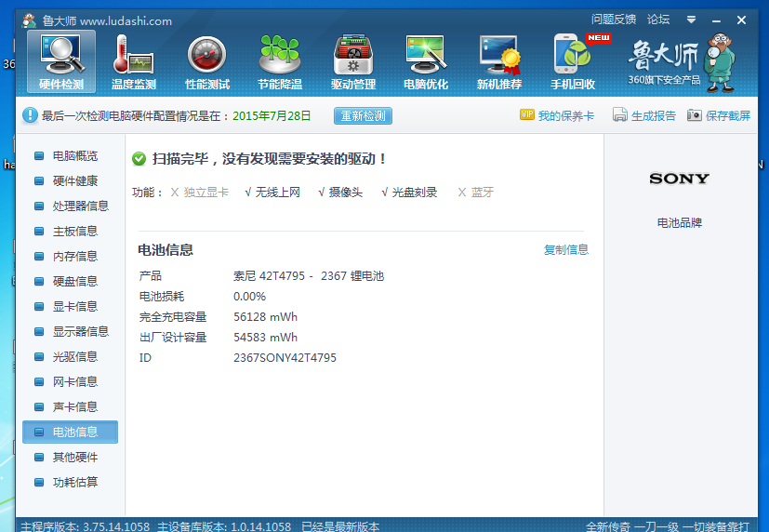Open the 温度监测 temperature monitor

coord(133,61)
